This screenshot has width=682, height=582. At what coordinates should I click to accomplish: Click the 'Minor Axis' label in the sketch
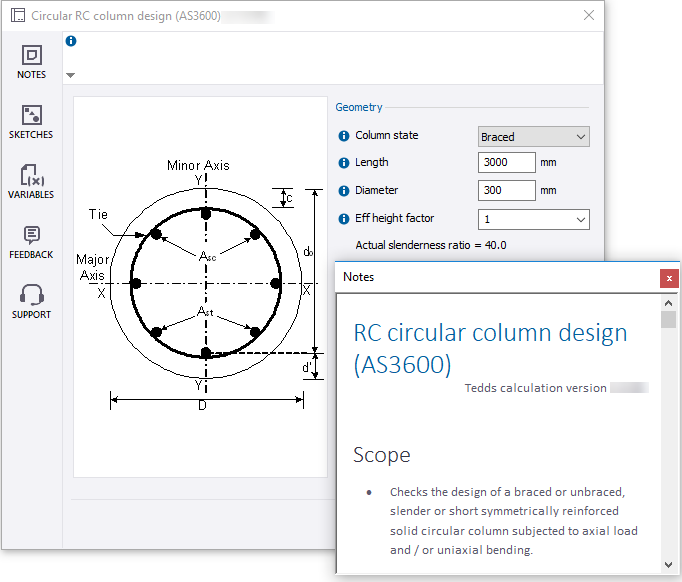click(198, 165)
